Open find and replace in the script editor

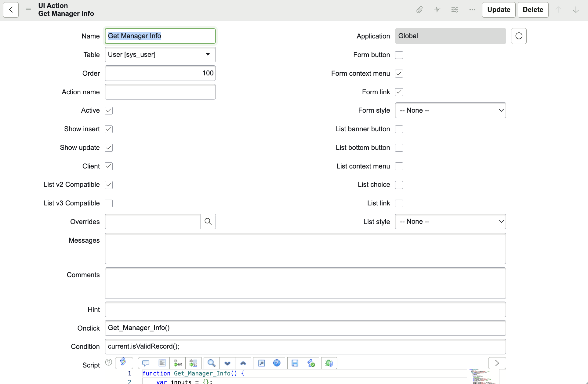pyautogui.click(x=211, y=363)
